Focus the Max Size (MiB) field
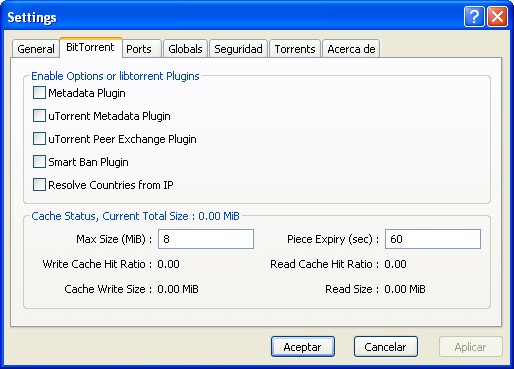Image resolution: width=514 pixels, height=369 pixels. (x=206, y=239)
